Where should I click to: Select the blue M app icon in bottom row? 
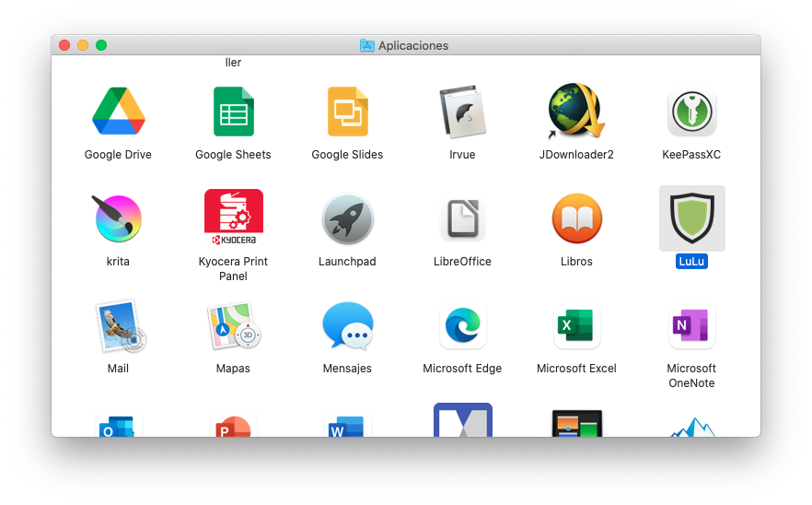pyautogui.click(x=463, y=420)
